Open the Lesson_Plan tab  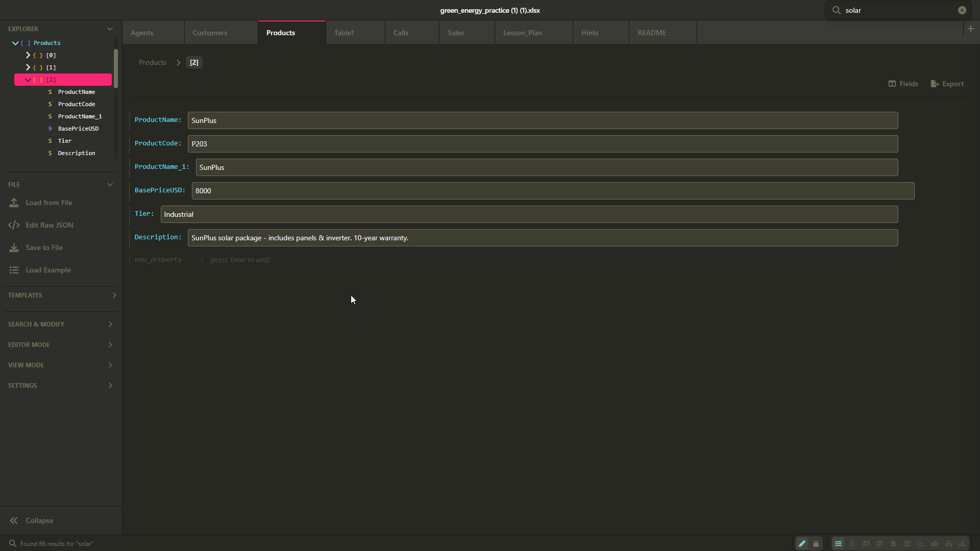522,32
